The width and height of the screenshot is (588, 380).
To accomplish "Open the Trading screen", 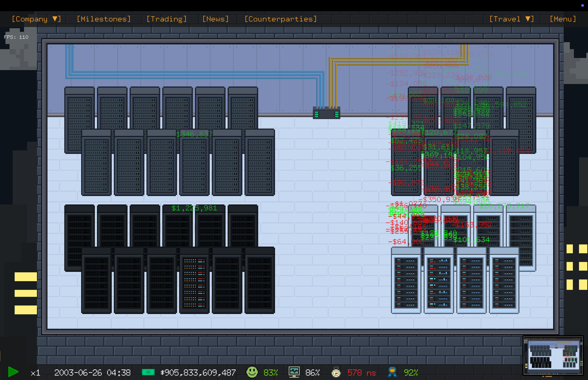I will (x=166, y=19).
